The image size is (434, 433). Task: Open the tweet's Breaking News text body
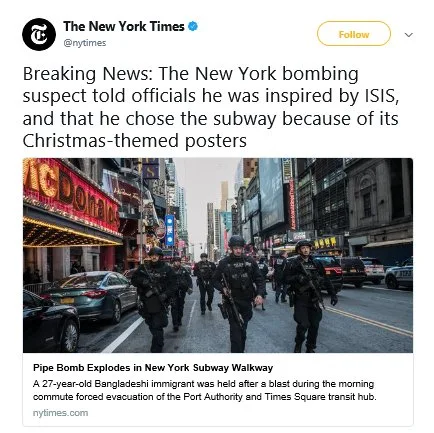click(211, 107)
